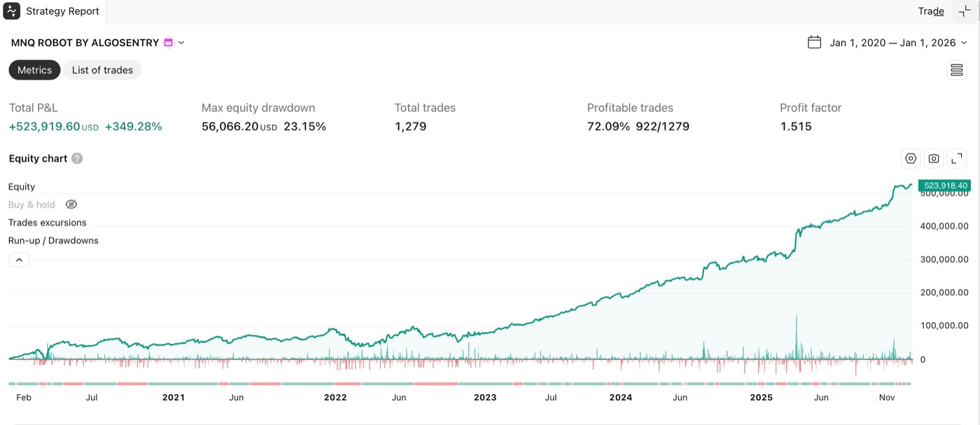Click the 300,000.00 price axis label
Viewport: 980px width, 425px height.
coord(943,260)
